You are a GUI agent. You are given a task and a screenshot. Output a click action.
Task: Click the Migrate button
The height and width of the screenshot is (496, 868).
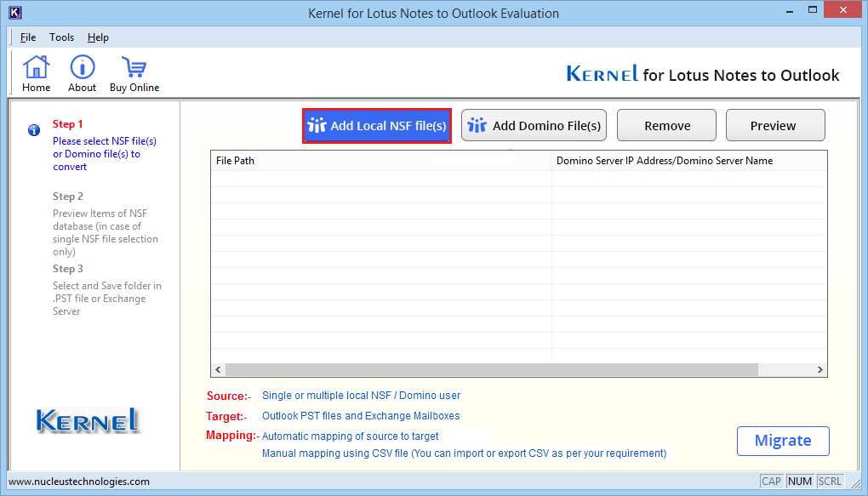click(x=783, y=441)
